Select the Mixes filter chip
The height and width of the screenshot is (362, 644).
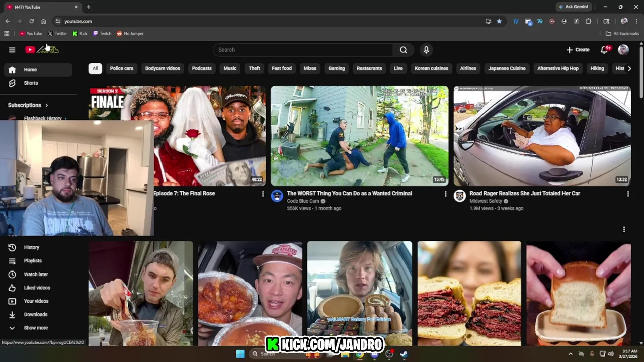tap(310, 68)
